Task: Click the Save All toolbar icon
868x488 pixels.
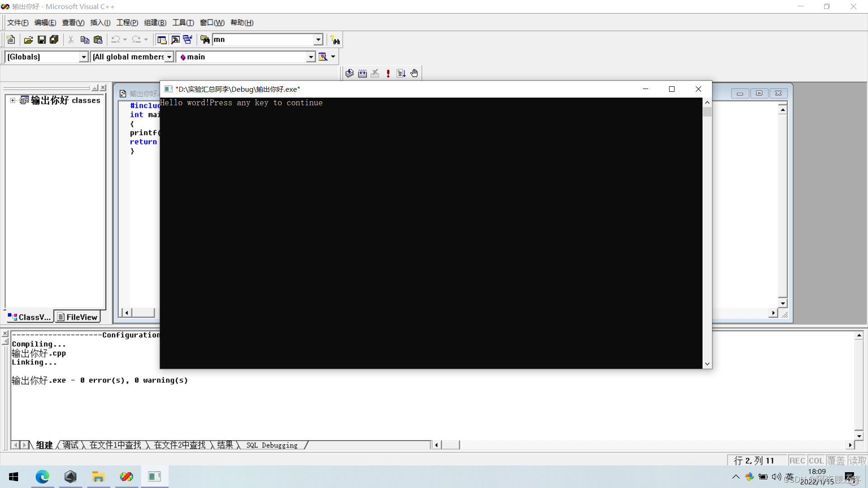Action: (54, 40)
